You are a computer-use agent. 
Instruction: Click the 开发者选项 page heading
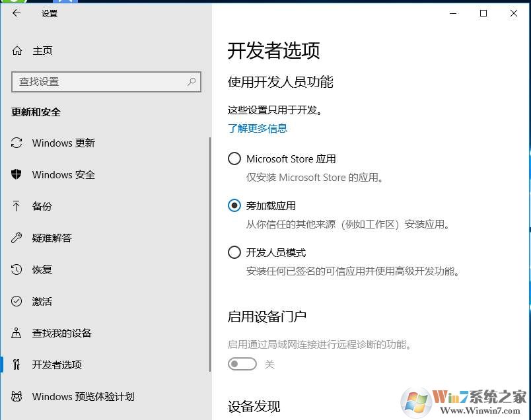coord(273,51)
